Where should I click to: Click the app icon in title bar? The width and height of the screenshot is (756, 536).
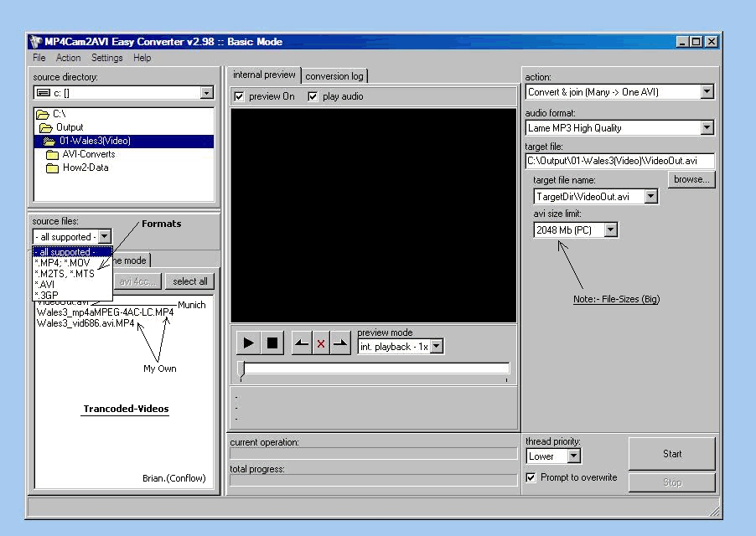[35, 41]
